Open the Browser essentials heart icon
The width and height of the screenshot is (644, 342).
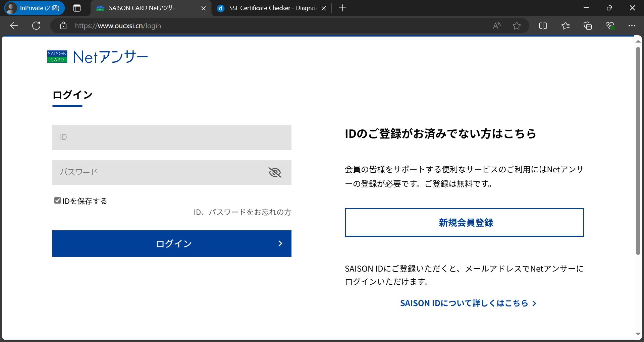pos(610,26)
